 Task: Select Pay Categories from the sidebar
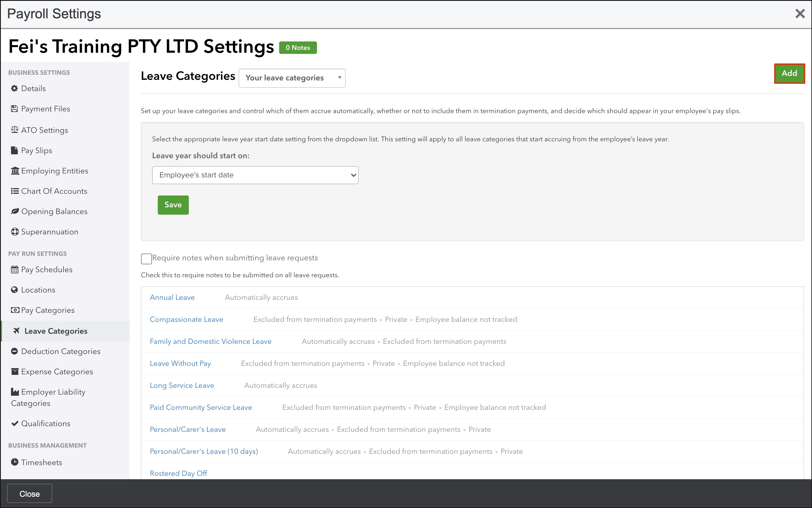[x=48, y=311]
